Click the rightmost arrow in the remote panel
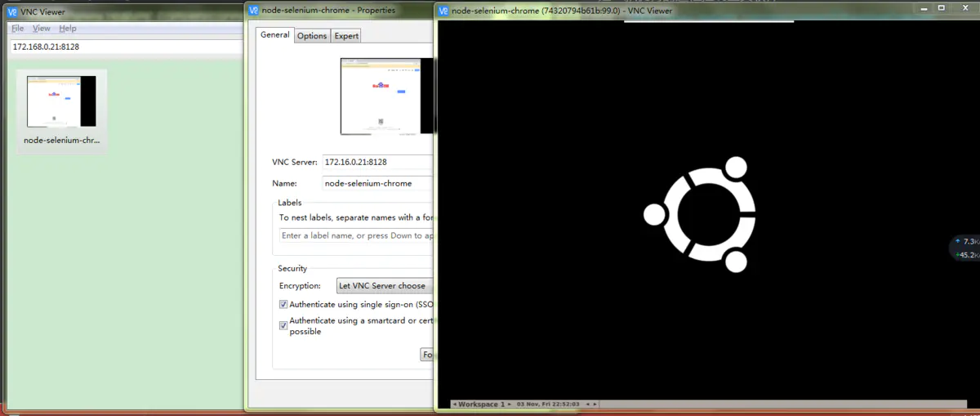Screen dimensions: 980x416 coord(595,405)
